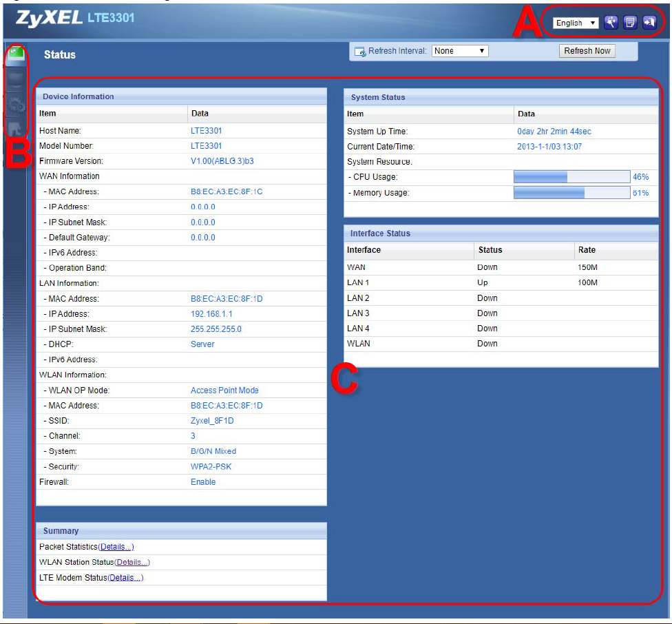Click the CPU Usage progress bar
672x624 pixels.
point(571,176)
